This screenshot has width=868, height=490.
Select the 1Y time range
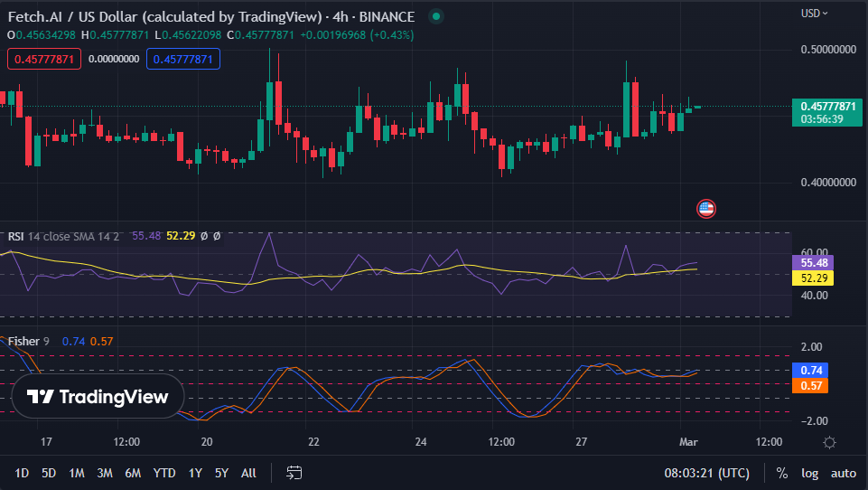(195, 473)
